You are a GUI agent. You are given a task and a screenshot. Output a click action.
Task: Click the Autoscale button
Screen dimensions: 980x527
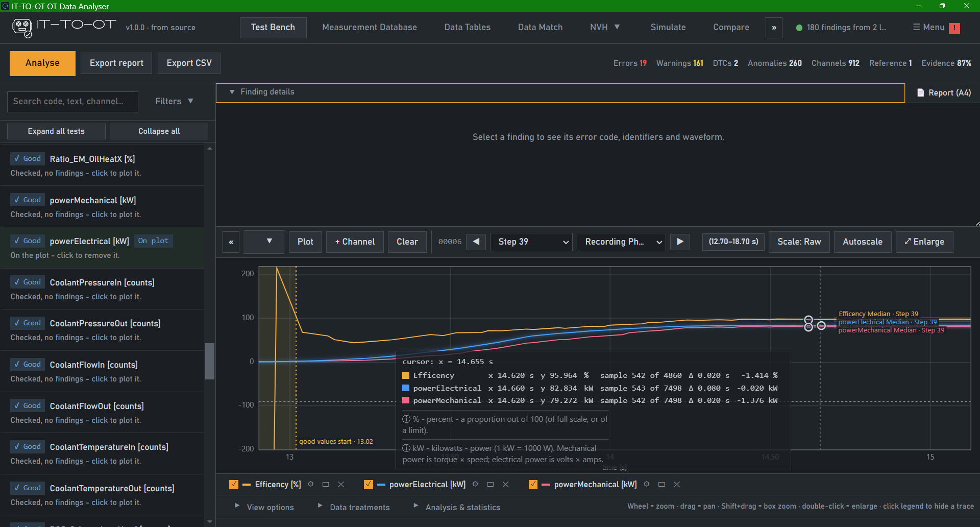click(x=863, y=242)
